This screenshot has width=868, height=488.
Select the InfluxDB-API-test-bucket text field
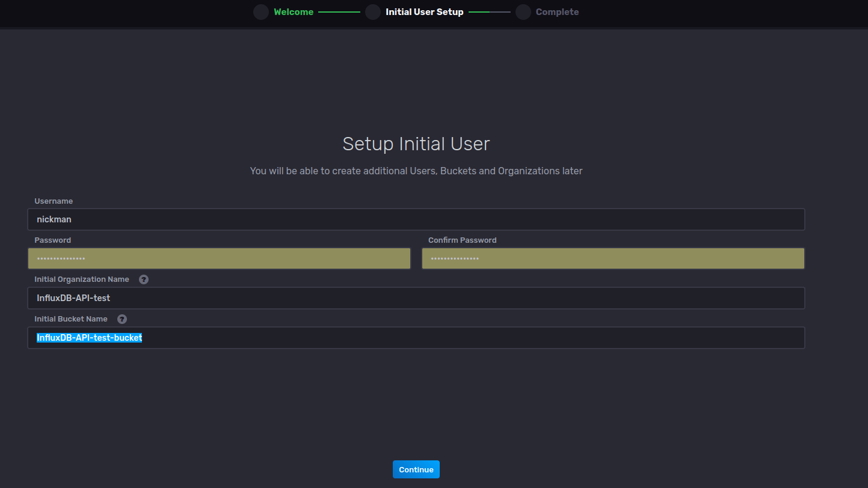tap(416, 337)
